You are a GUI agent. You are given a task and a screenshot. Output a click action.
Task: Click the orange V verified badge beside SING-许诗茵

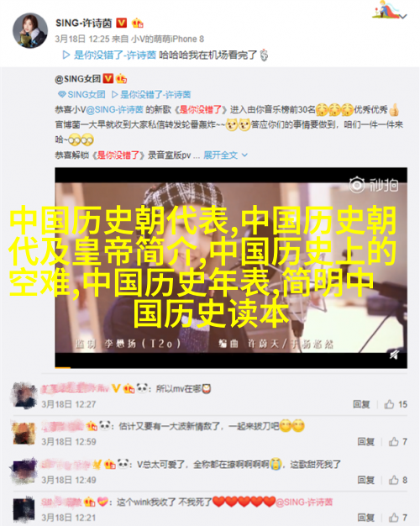coord(122,23)
